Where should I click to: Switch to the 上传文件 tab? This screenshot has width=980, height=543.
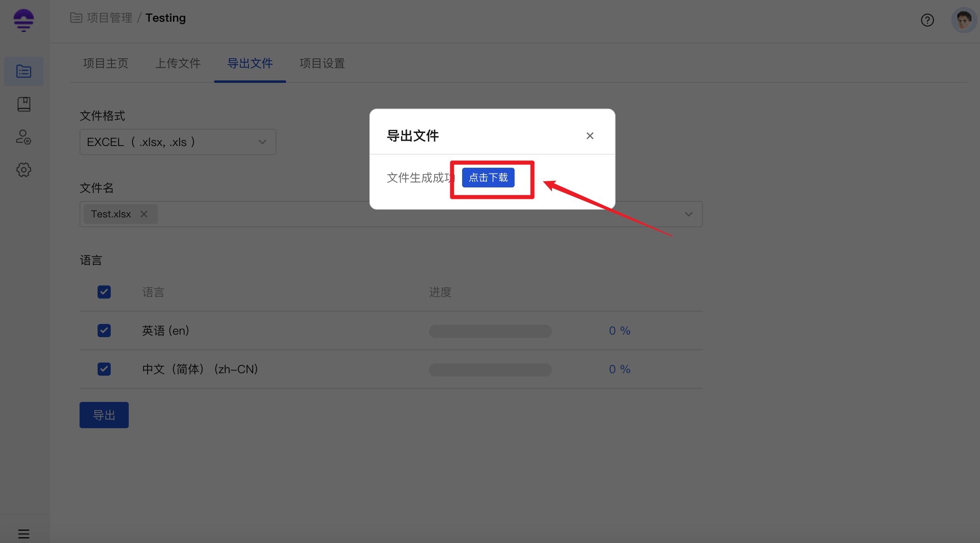click(178, 64)
